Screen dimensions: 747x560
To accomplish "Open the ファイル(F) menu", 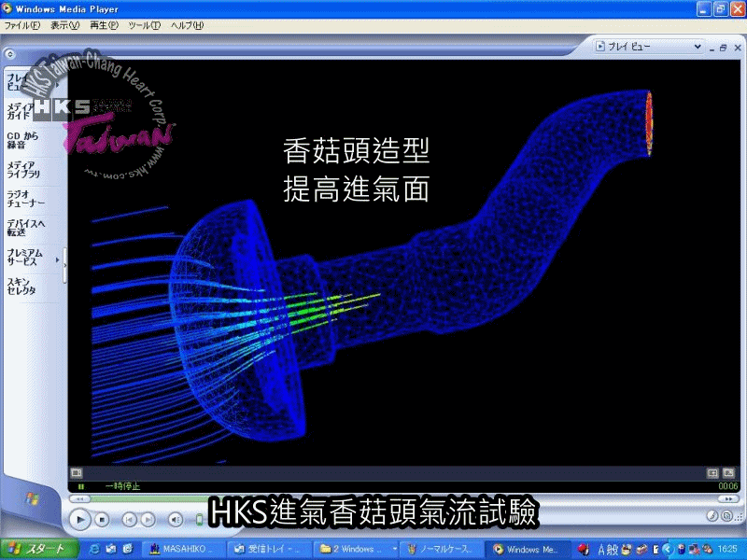I will (21, 26).
